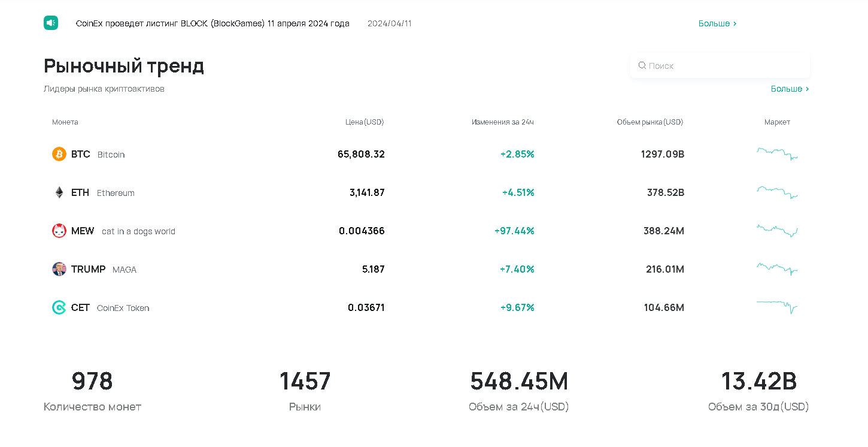Select the TRUMP ticker text
Screen dimensions: 868x447
pyautogui.click(x=88, y=269)
